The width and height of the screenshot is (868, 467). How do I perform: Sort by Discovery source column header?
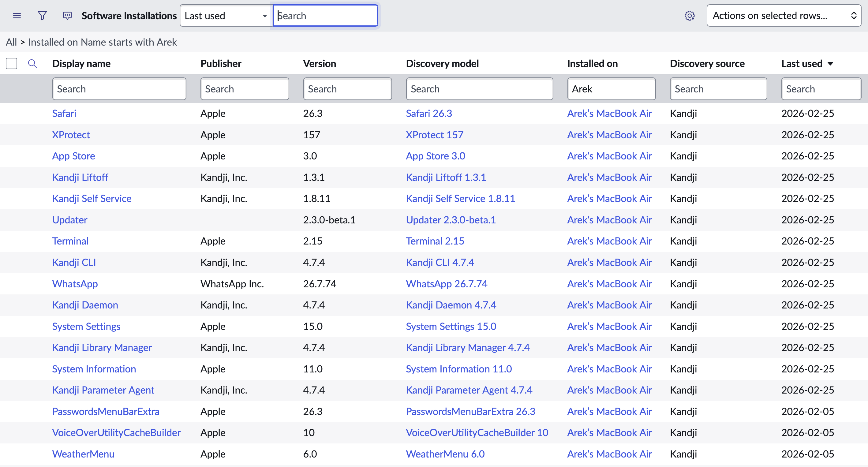tap(707, 64)
